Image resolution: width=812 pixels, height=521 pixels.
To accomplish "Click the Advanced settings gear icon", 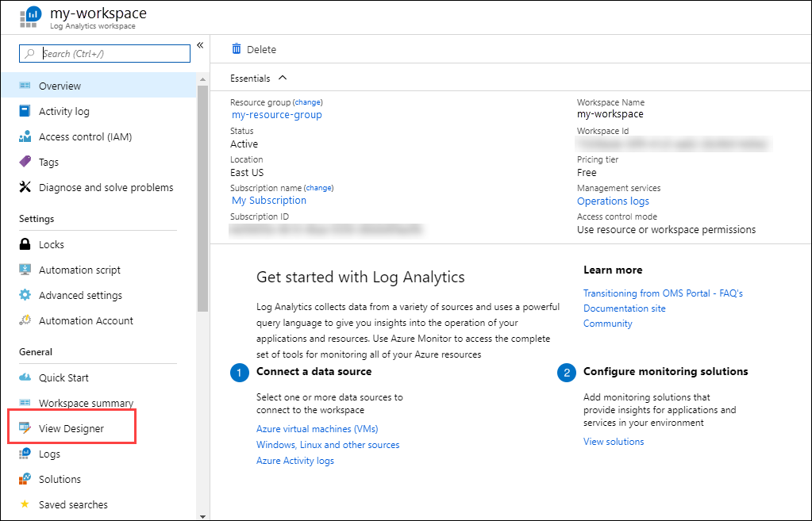I will click(25, 295).
